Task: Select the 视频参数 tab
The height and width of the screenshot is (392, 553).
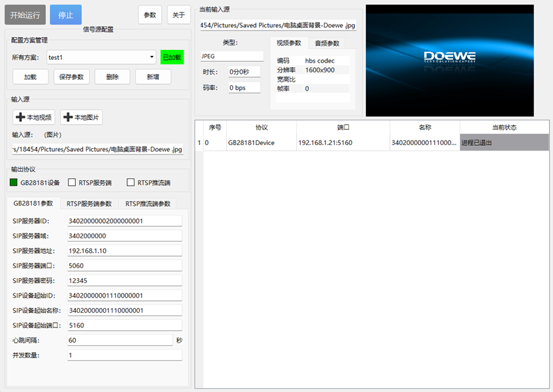Action: coord(289,43)
